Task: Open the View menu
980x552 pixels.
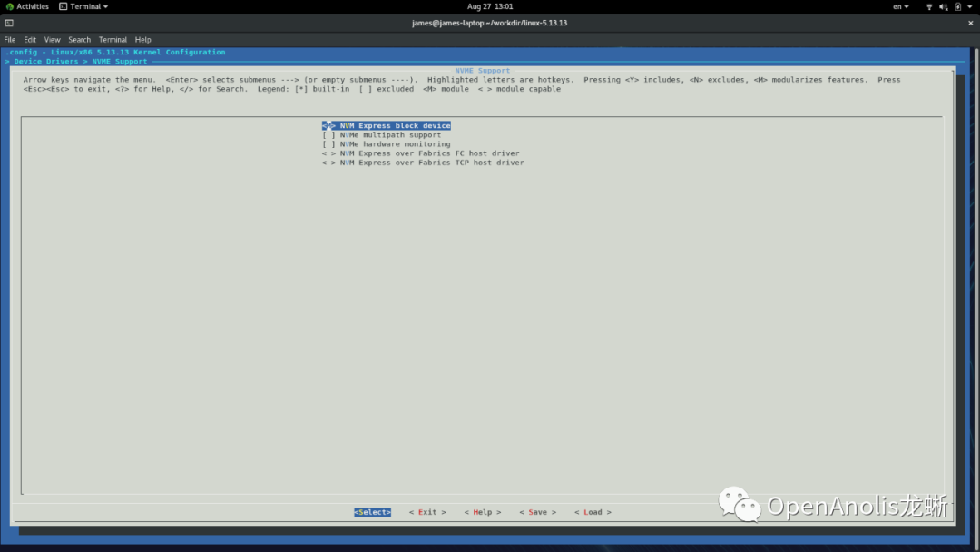Action: (x=53, y=39)
